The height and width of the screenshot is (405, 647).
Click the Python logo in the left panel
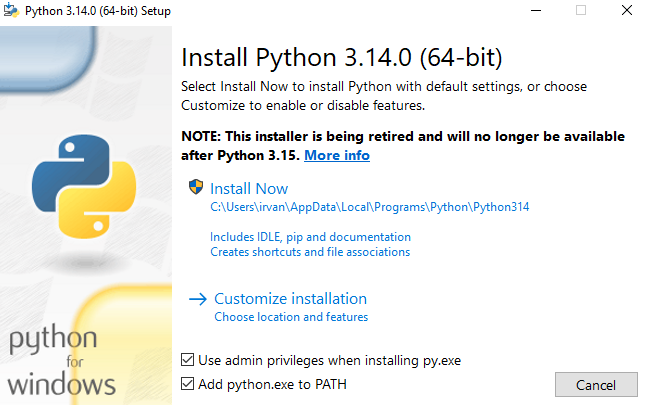point(84,186)
